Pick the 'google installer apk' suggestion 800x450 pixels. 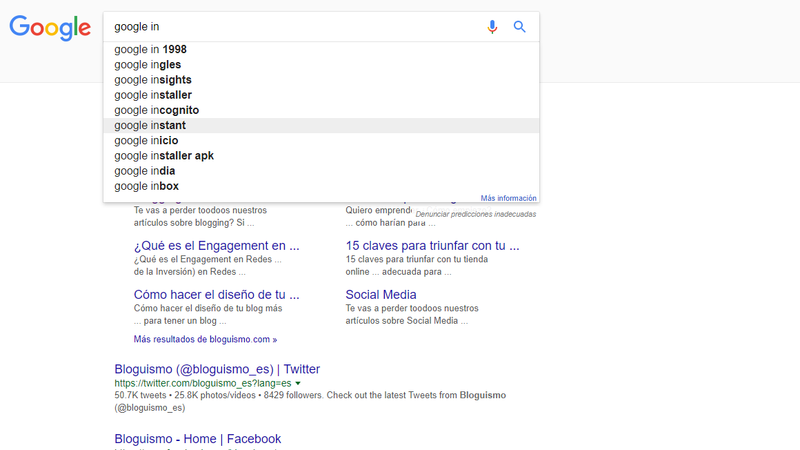click(x=321, y=156)
